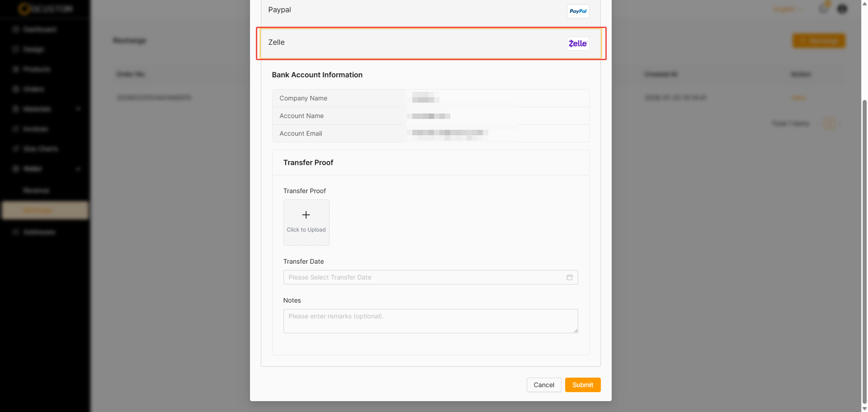The height and width of the screenshot is (412, 868).
Task: Go to Orders in the sidebar
Action: coord(33,89)
